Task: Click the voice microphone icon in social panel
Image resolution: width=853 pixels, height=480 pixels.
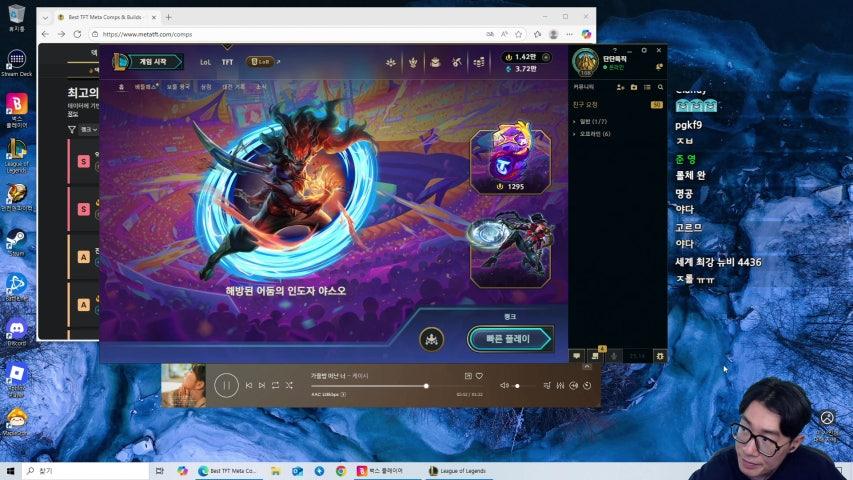Action: 614,356
